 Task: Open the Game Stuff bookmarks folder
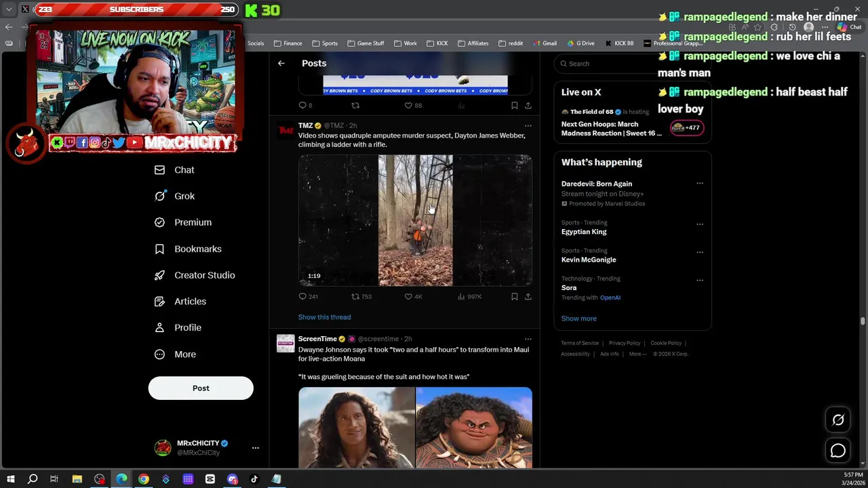366,43
